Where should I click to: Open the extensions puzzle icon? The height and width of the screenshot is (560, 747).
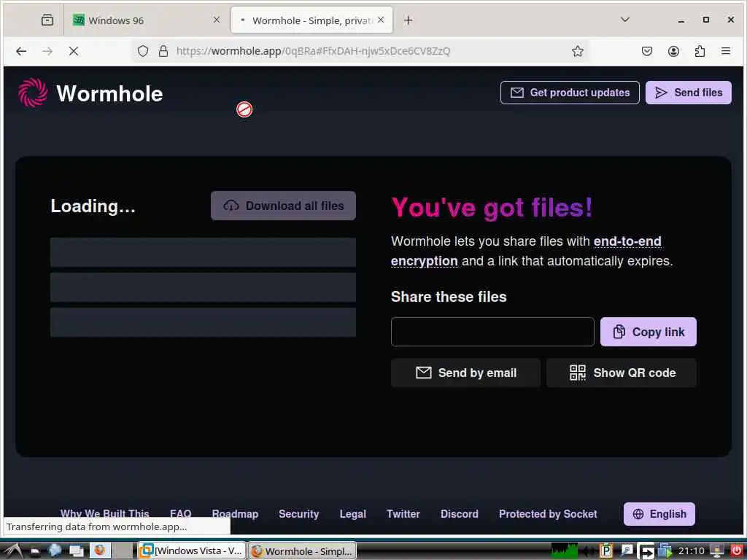pyautogui.click(x=700, y=51)
